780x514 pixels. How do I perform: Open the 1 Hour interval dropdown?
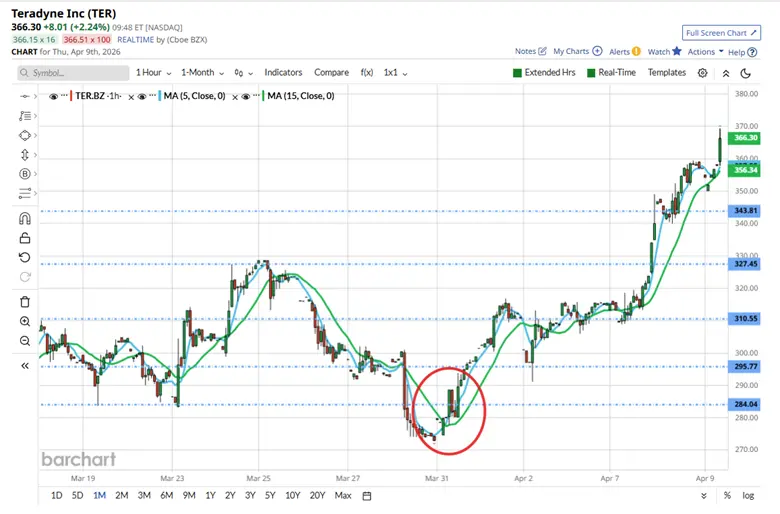click(x=153, y=73)
